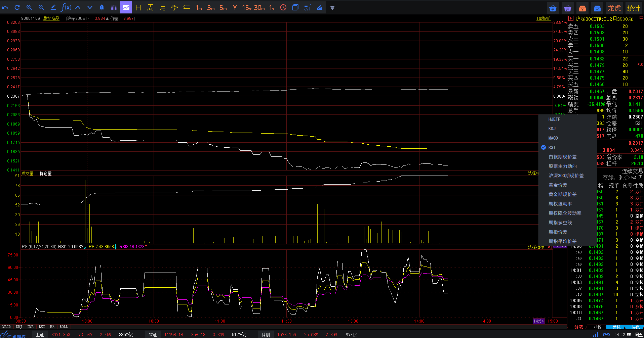Switch to 持仓量 open interest tab
Viewport: 644px width, 338px height.
[46, 174]
